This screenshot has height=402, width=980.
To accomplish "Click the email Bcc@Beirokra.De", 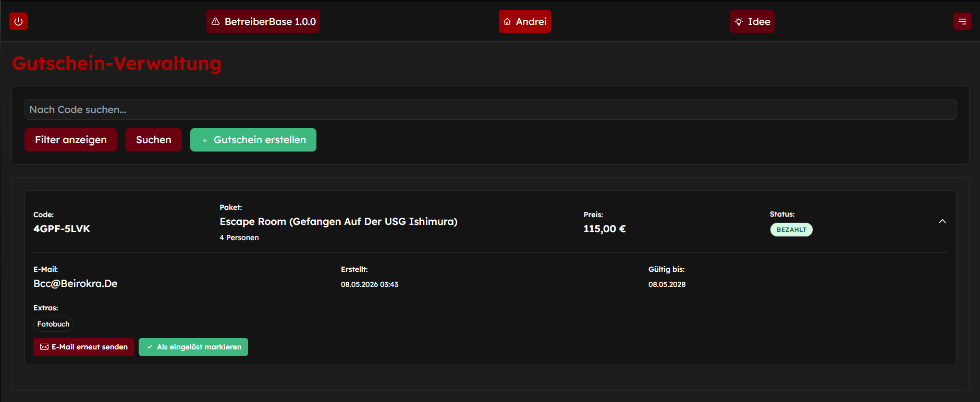I will tap(76, 283).
